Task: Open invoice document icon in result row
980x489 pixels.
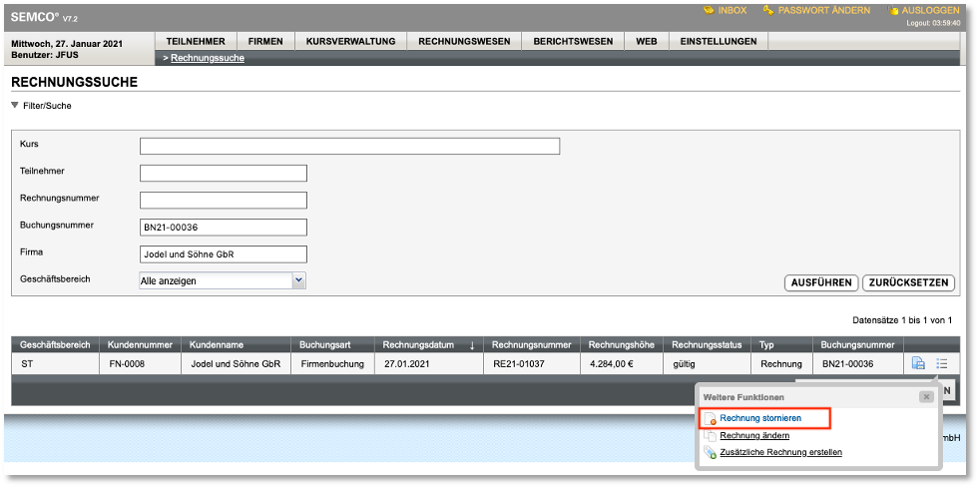Action: point(918,362)
